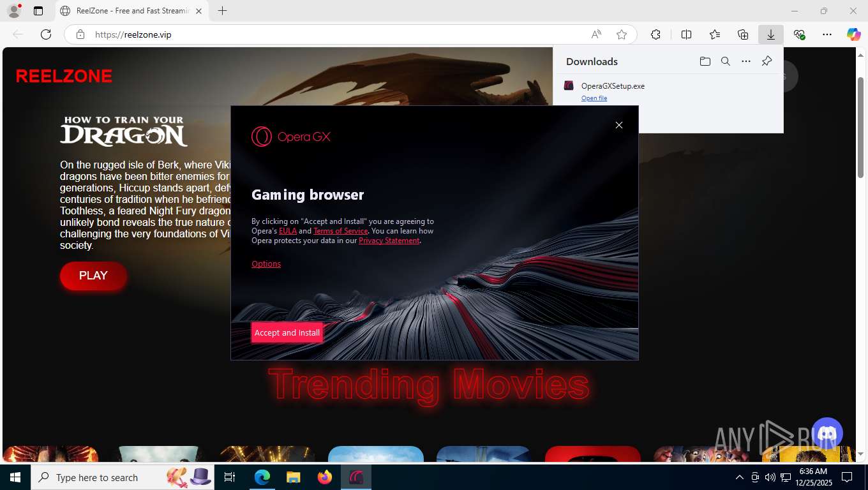Open Browser essentials heart icon
The width and height of the screenshot is (868, 490).
[x=799, y=34]
